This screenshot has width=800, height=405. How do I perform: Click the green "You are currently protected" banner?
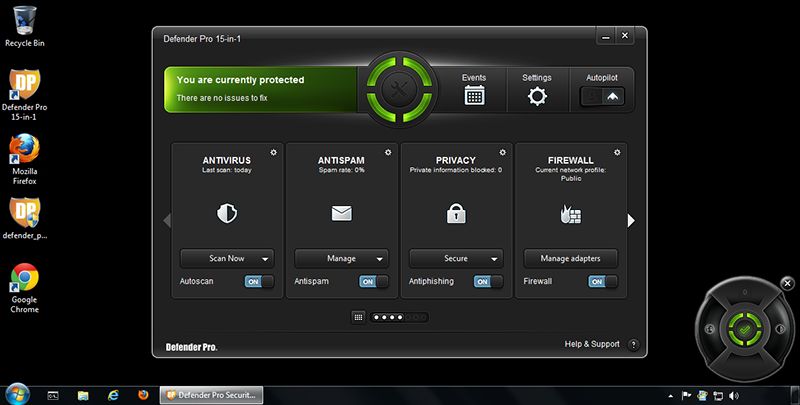point(260,89)
